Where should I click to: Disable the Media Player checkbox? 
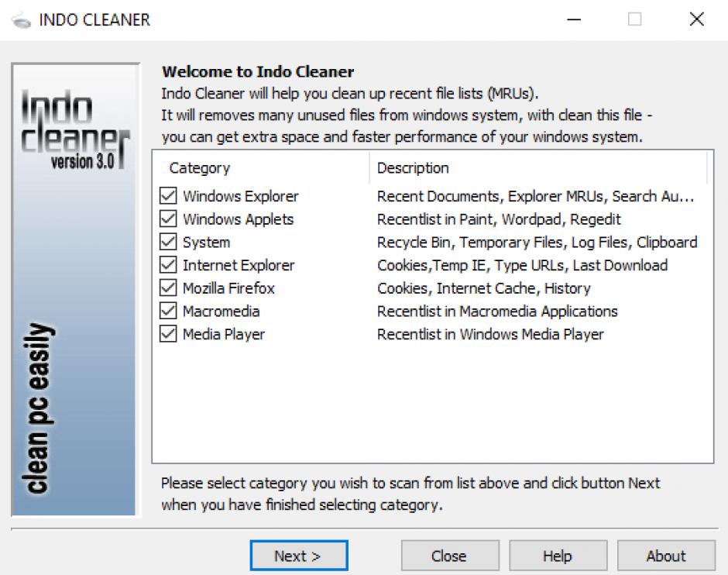coord(168,335)
